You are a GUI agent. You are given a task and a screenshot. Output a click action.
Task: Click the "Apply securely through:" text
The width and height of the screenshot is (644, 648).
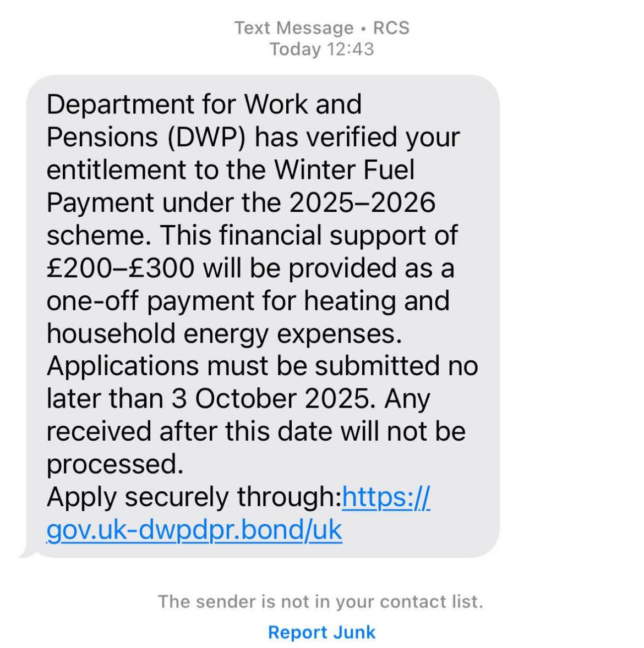coord(194,497)
